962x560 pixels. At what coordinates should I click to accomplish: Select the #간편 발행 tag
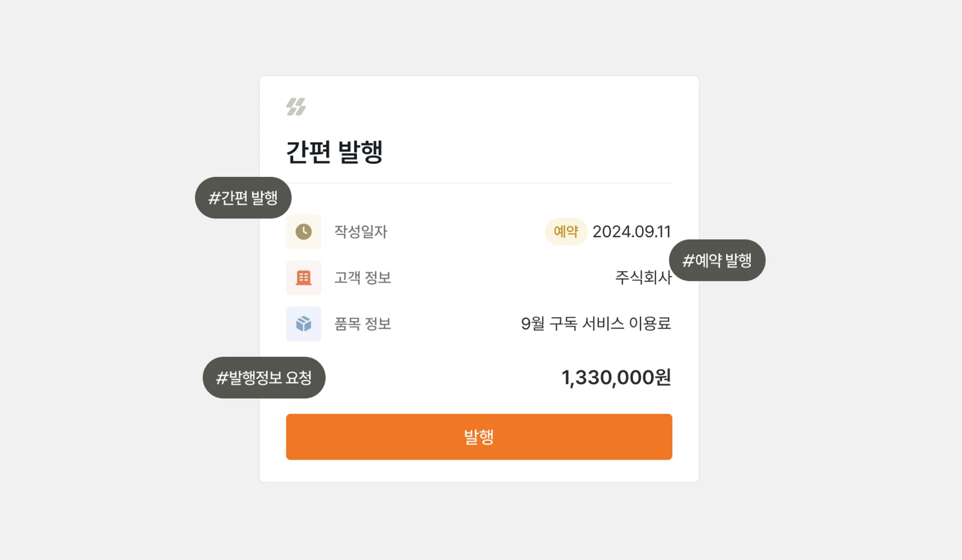point(243,197)
